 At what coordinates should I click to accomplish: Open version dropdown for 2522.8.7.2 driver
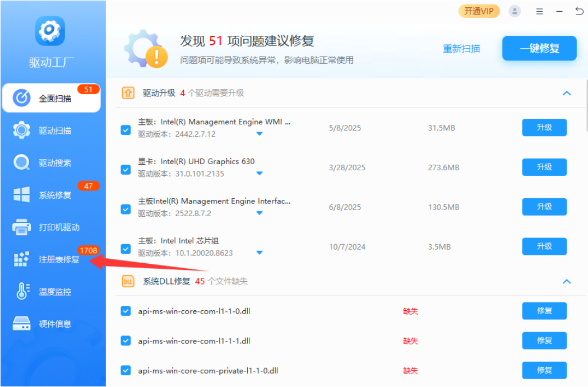[x=260, y=213]
